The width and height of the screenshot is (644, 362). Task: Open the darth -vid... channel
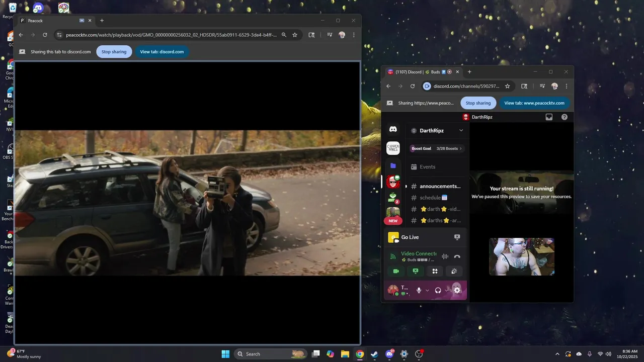(437, 209)
